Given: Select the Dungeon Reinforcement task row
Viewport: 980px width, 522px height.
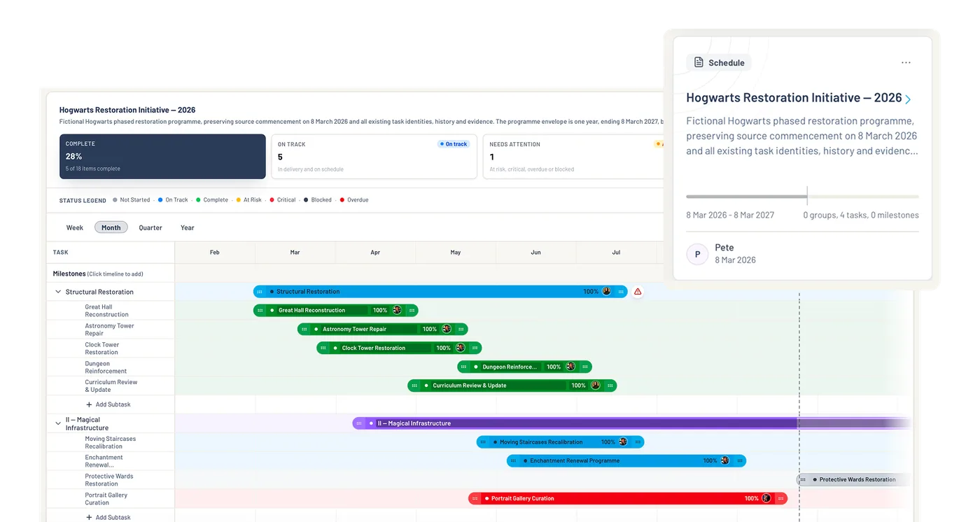Looking at the screenshot, I should pyautogui.click(x=111, y=367).
